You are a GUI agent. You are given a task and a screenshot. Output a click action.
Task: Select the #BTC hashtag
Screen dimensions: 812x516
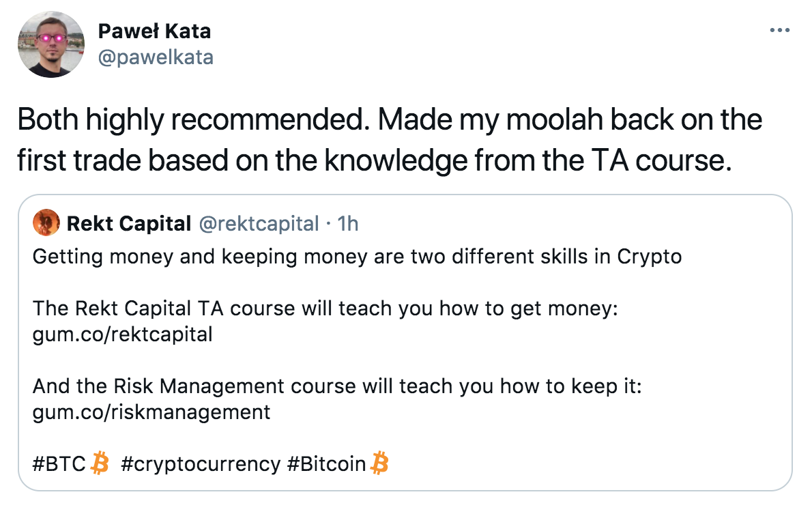pos(59,464)
